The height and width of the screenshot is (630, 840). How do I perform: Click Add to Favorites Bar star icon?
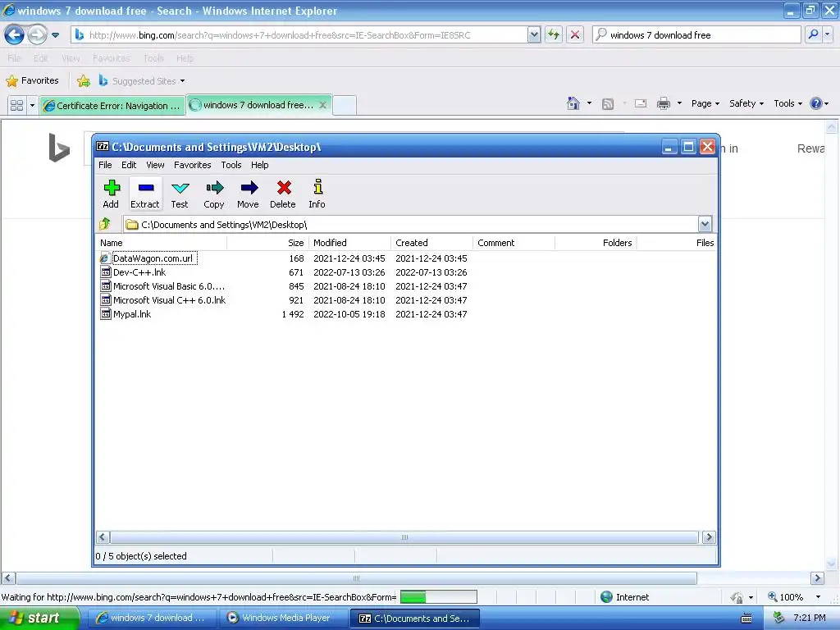click(x=84, y=81)
